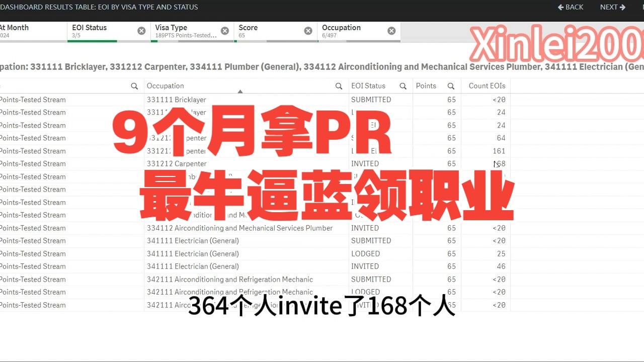Sort by the EOI Status column header
The width and height of the screenshot is (644, 362).
click(x=368, y=86)
